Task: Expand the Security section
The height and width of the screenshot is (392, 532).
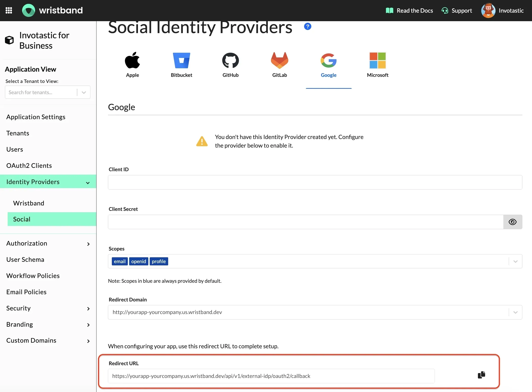Action: point(48,308)
